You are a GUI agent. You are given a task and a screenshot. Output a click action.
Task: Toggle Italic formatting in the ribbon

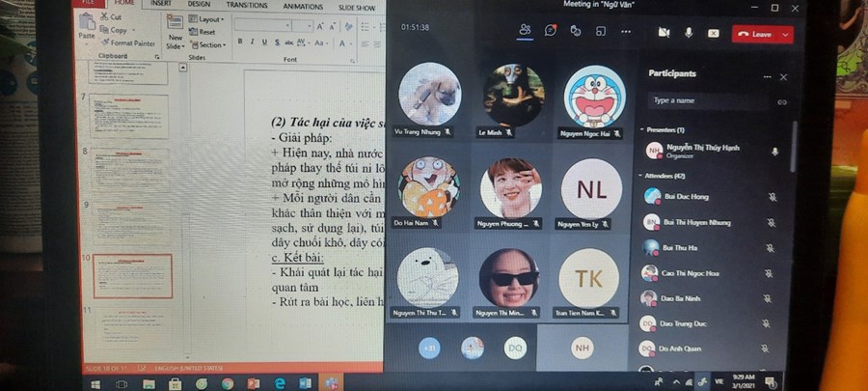pos(252,42)
